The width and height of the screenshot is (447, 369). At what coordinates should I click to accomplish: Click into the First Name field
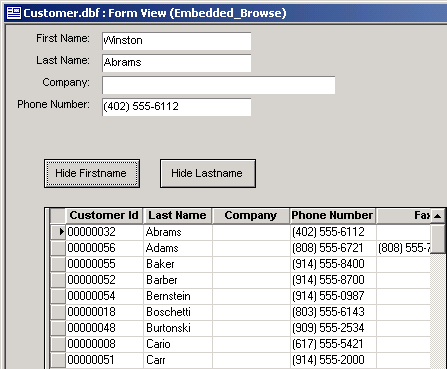pyautogui.click(x=176, y=41)
